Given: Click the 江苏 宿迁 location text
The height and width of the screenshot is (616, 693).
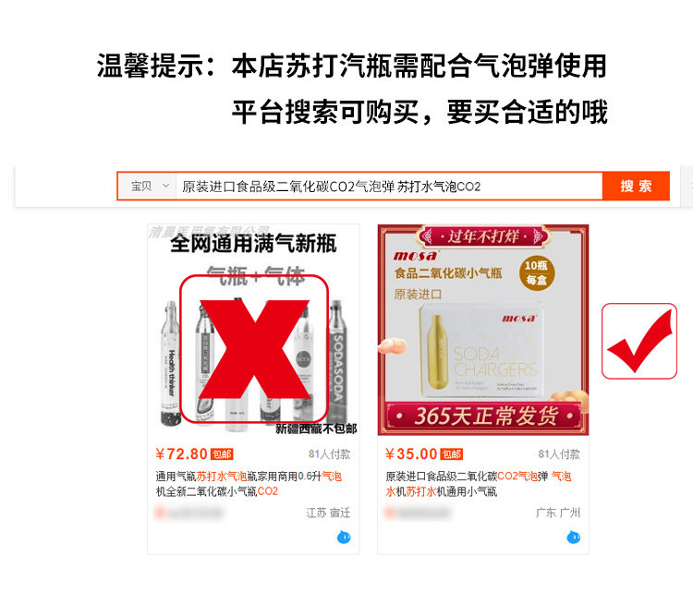Looking at the screenshot, I should 328,513.
